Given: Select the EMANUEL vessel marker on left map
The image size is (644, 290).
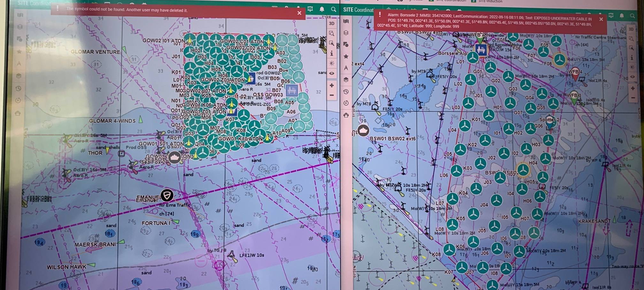Looking at the screenshot, I should 167,195.
